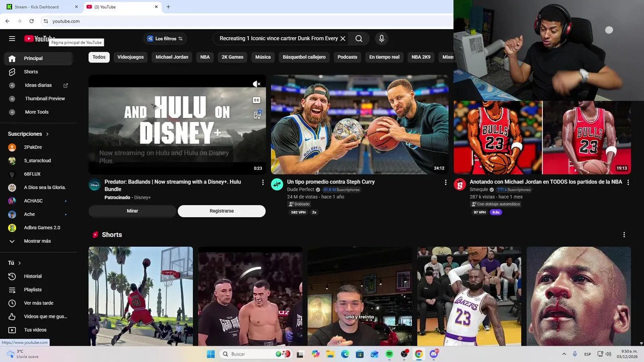Open the Disney+ channel avatar

click(95, 185)
